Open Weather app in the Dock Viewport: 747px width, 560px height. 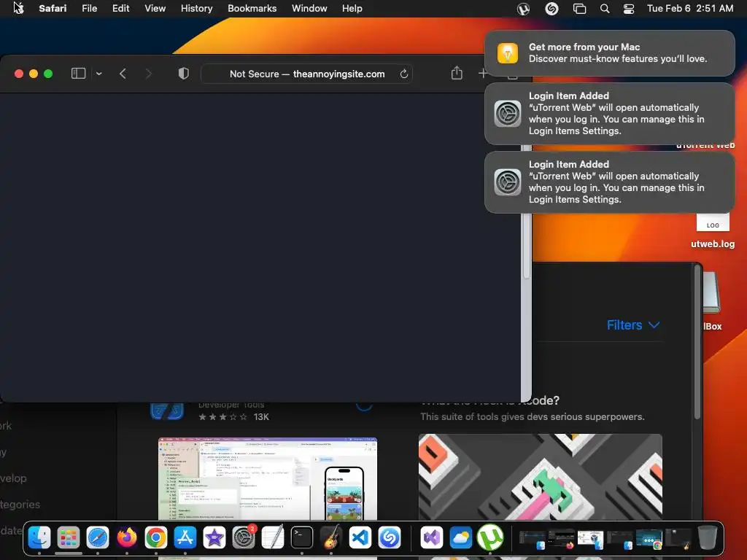pos(461,537)
